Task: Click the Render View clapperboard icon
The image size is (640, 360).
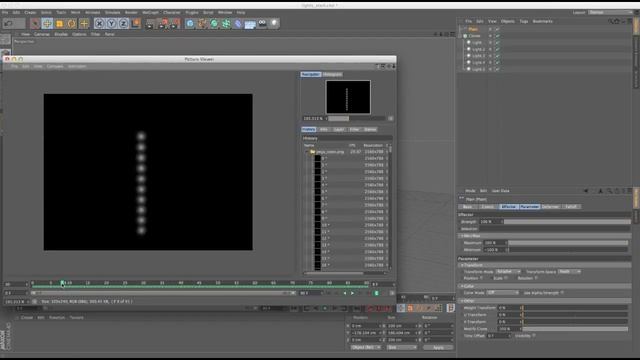Action: click(x=150, y=24)
